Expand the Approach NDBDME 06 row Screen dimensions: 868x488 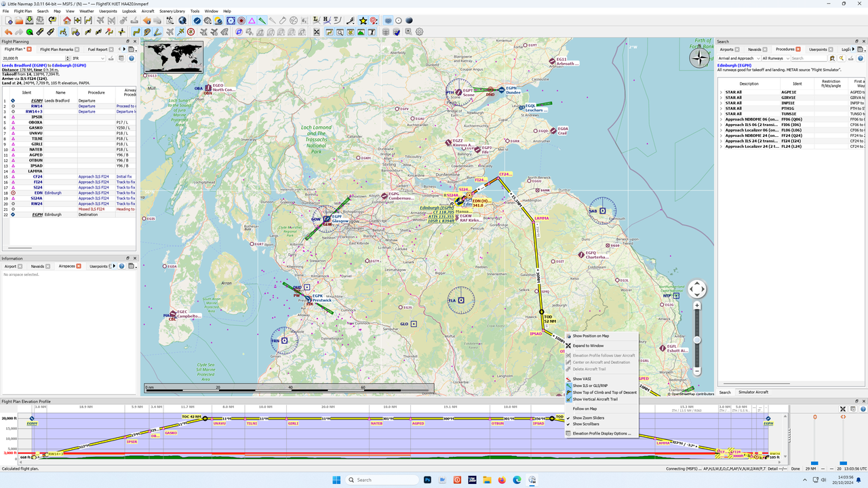pyautogui.click(x=721, y=119)
